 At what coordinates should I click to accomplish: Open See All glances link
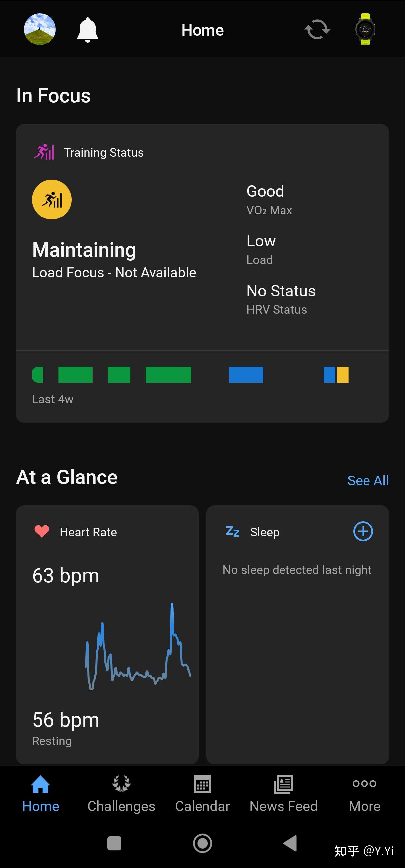tap(368, 480)
